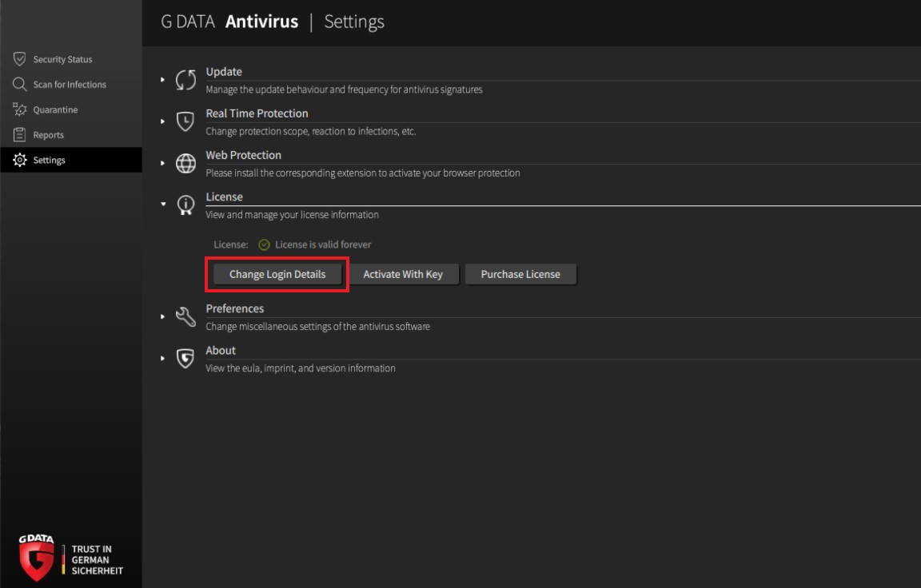The image size is (921, 588).
Task: Click the About heading
Action: coord(221,351)
